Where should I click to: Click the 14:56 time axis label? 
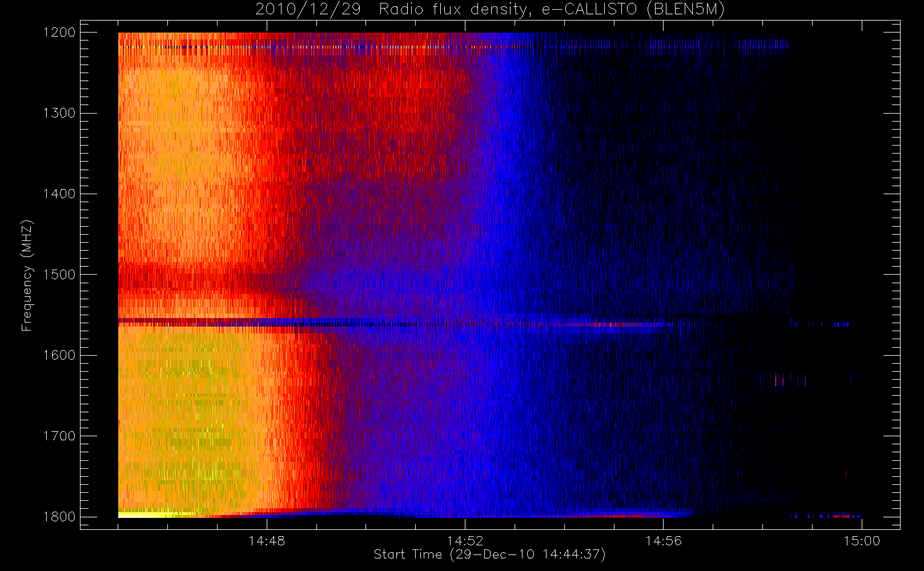pos(664,541)
